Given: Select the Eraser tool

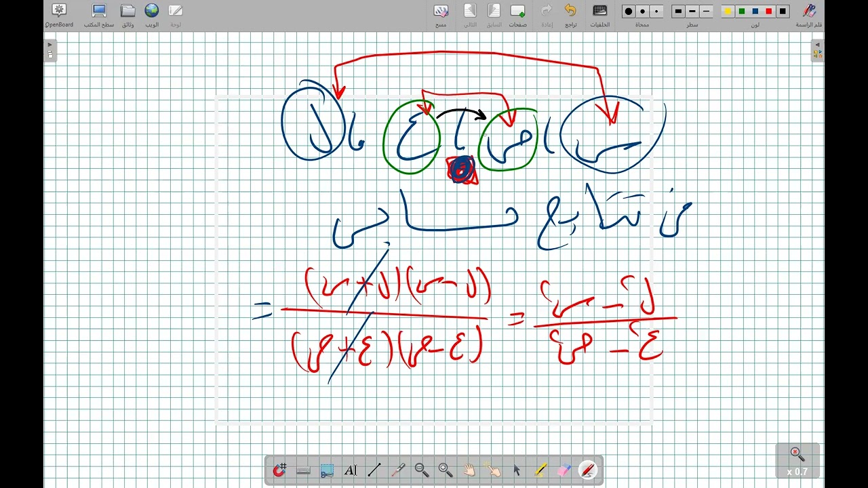Looking at the screenshot, I should click(564, 470).
